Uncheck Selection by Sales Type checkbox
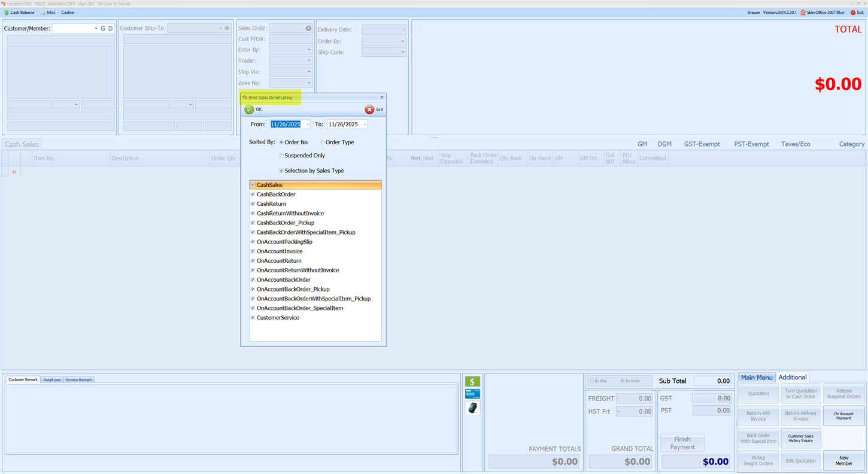Viewport: 868px width, 474px height. (x=281, y=171)
